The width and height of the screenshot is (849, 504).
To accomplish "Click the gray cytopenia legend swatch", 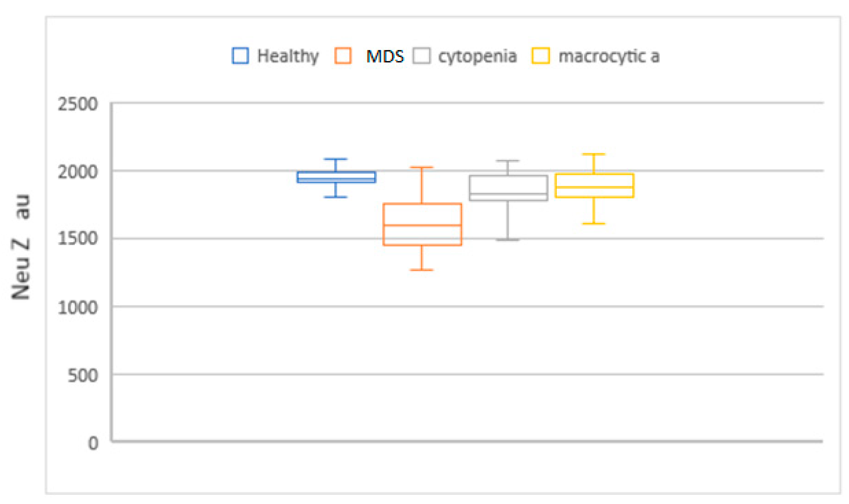I will click(x=421, y=56).
